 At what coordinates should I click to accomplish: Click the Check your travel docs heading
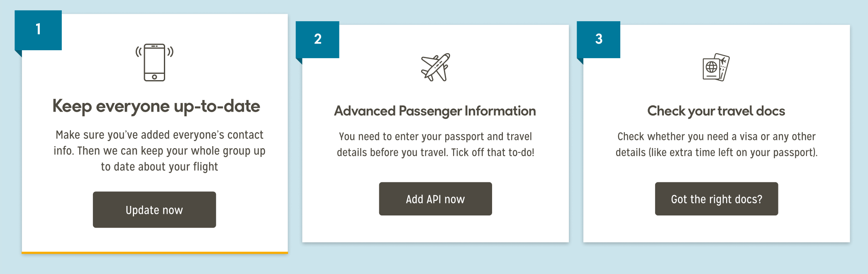point(716,111)
